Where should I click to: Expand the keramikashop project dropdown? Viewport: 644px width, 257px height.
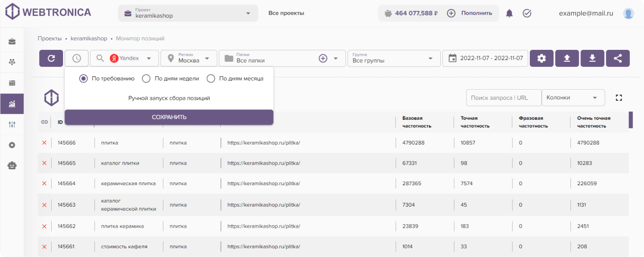188,13
